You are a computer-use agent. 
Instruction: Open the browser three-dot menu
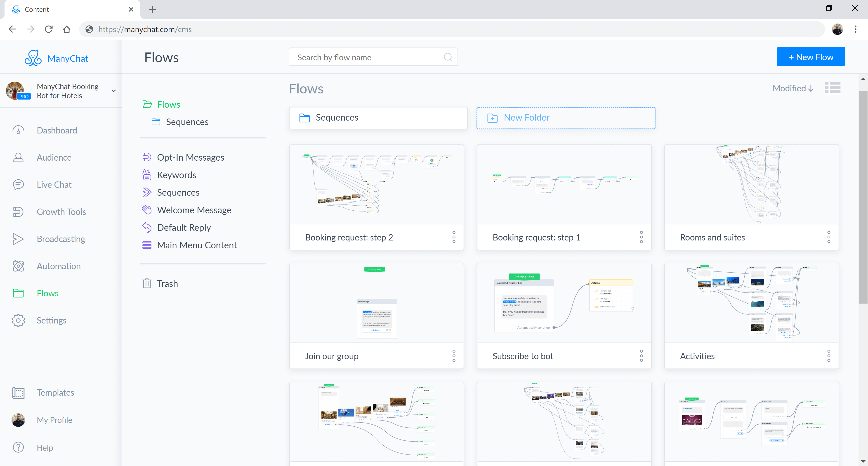pyautogui.click(x=855, y=29)
